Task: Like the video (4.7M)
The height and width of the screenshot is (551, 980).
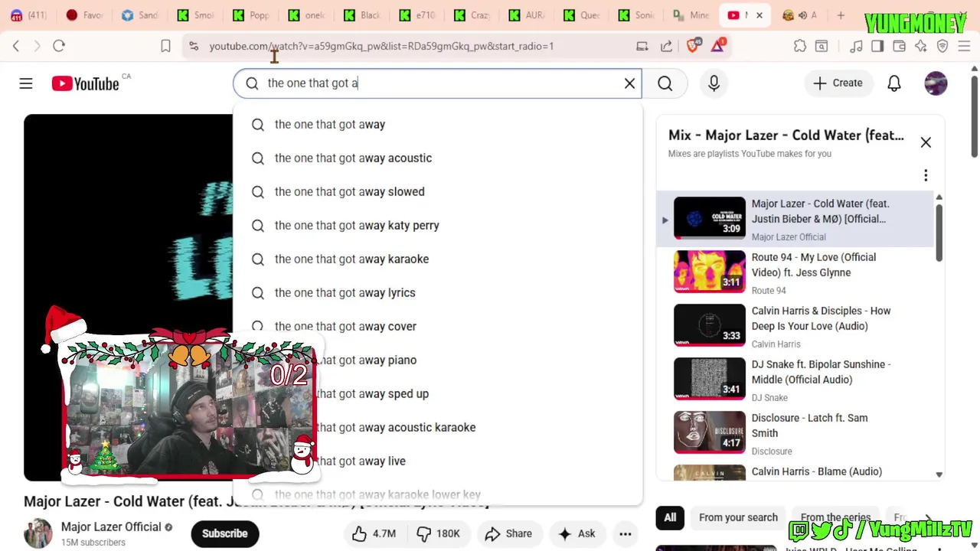Action: 374,533
